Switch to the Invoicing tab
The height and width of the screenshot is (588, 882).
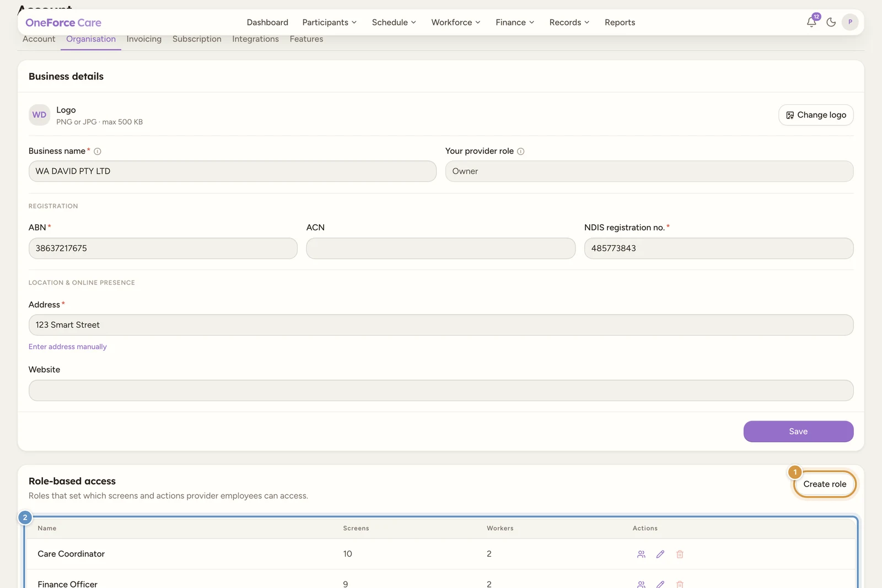pos(144,39)
